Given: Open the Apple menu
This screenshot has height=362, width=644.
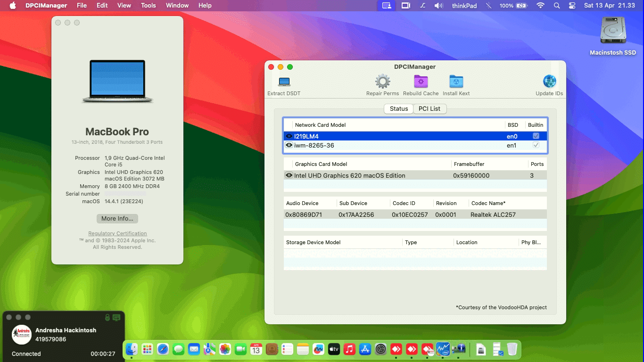Looking at the screenshot, I should click(13, 6).
